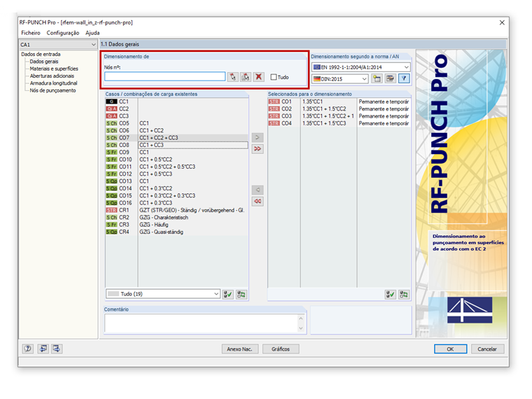
Task: Select Dados gerais in the tree
Action: [44, 62]
